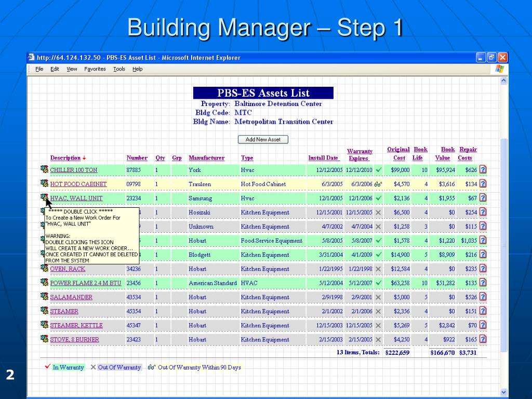
Task: Sort the list by Type header
Action: pyautogui.click(x=247, y=158)
